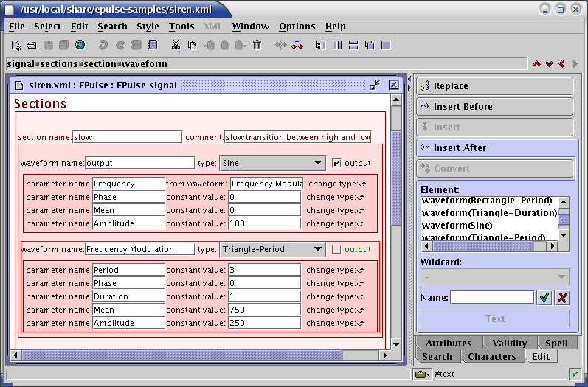Split windows top and bottom icon
This screenshot has width=588, height=387.
353,45
